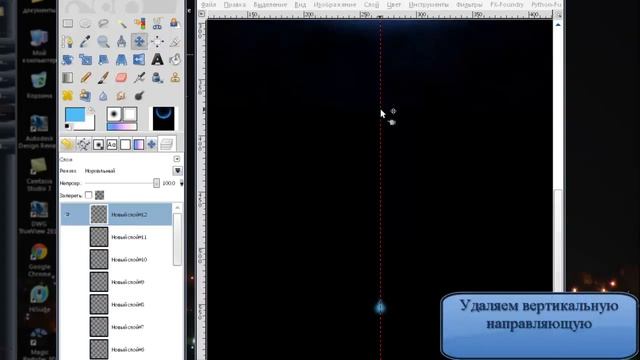
Task: Select the active Move tool
Action: [140, 41]
